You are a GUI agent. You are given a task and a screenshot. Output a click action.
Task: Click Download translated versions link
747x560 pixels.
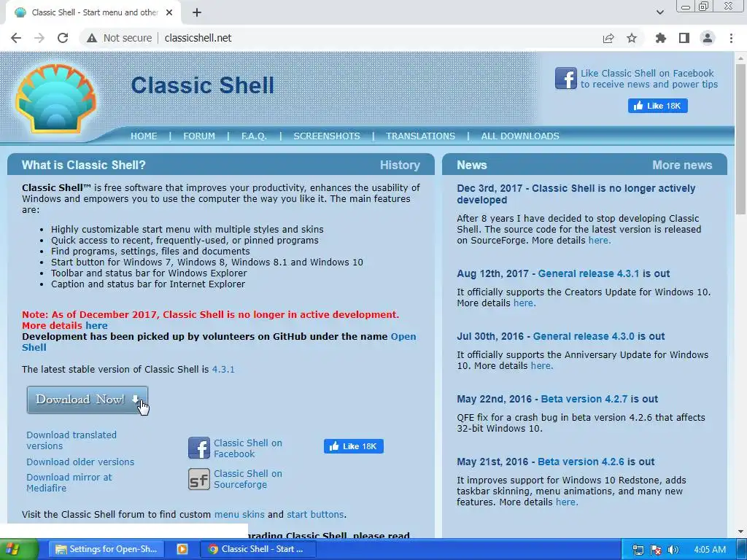point(71,440)
